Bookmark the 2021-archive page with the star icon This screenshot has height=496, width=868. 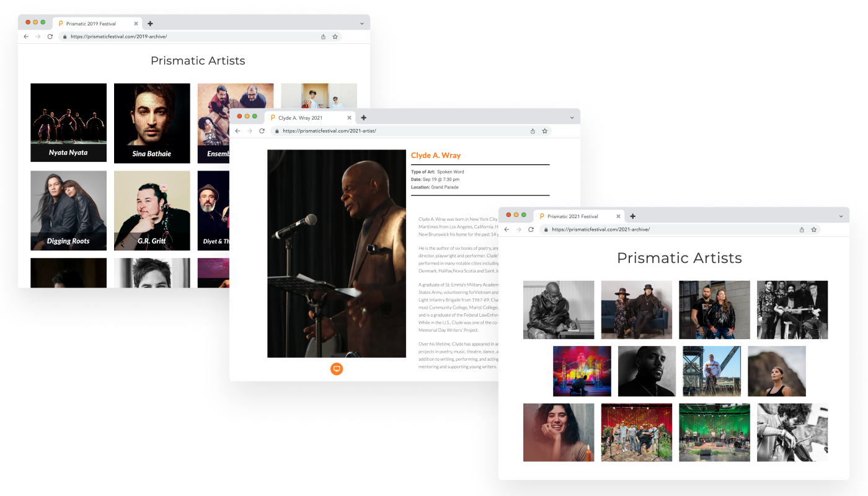[814, 229]
